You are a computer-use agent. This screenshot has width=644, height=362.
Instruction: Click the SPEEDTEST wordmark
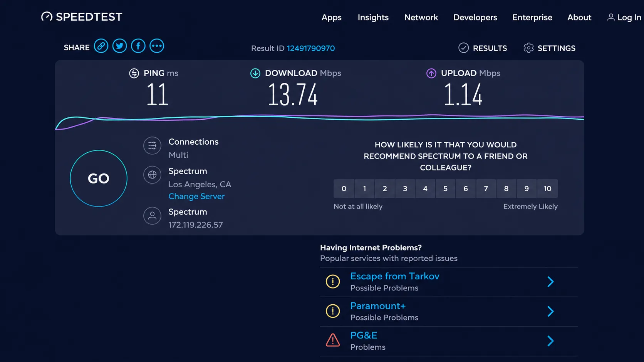click(89, 17)
